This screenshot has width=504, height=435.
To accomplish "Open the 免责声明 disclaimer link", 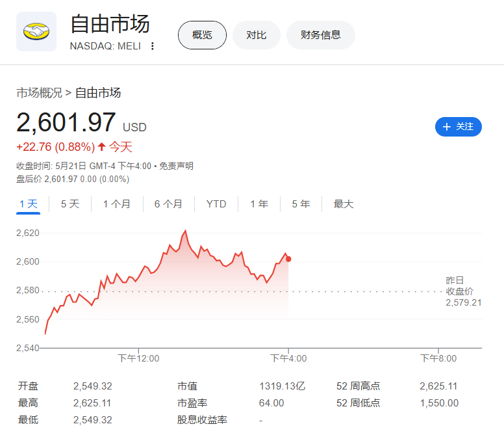I will click(x=177, y=166).
